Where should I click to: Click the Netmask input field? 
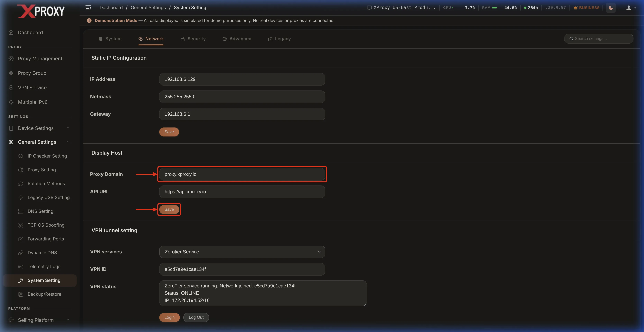(x=242, y=97)
